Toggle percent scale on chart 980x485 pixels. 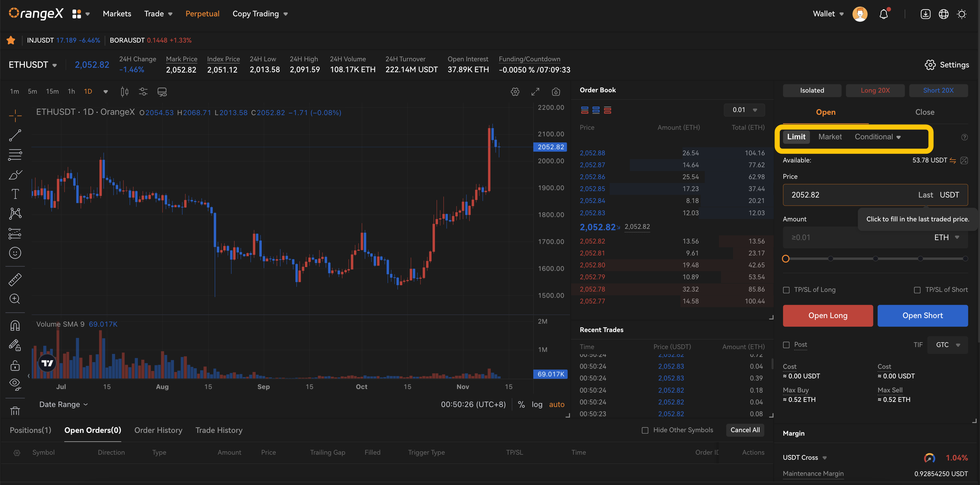[522, 405]
